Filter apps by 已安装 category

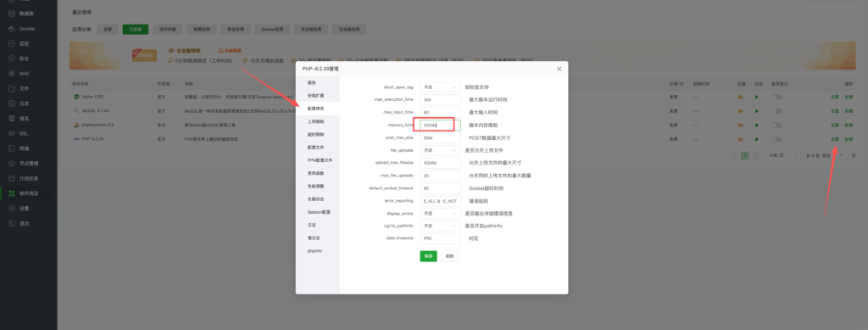(x=135, y=30)
